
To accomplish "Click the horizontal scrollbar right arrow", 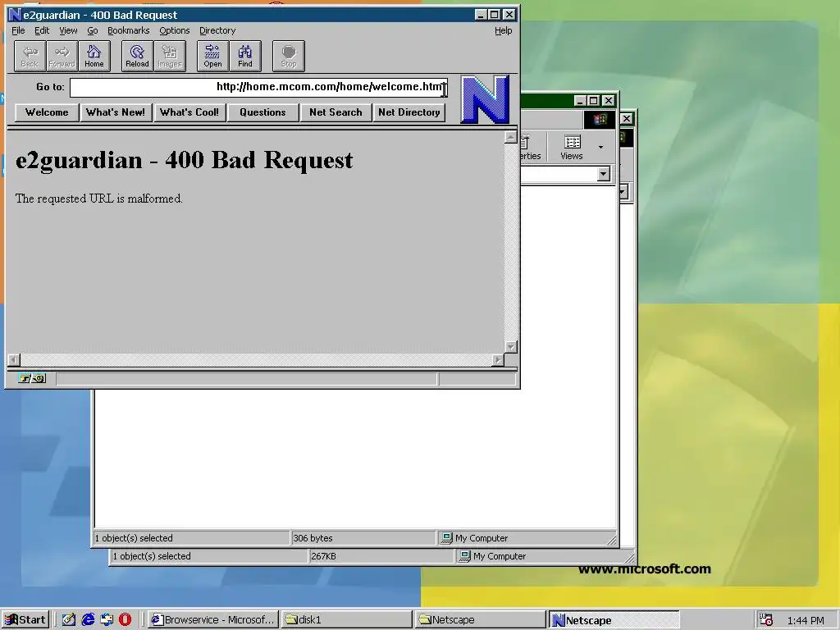I will click(498, 360).
